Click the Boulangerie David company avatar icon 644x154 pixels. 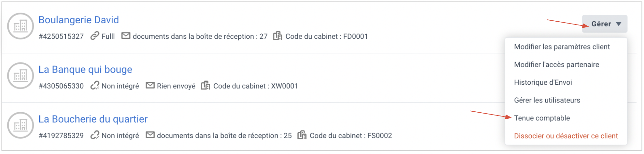pos(21,26)
